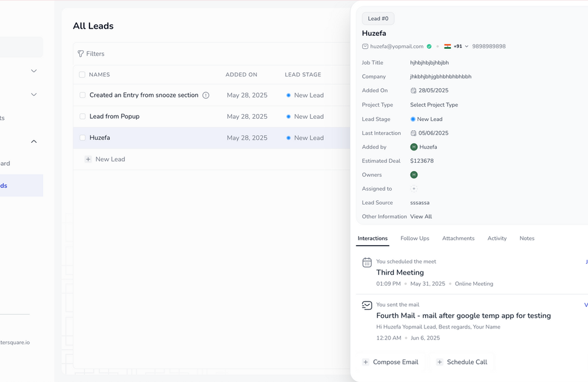Click the Huzefa lead name in table
Viewport: 588px width, 382px height.
100,138
